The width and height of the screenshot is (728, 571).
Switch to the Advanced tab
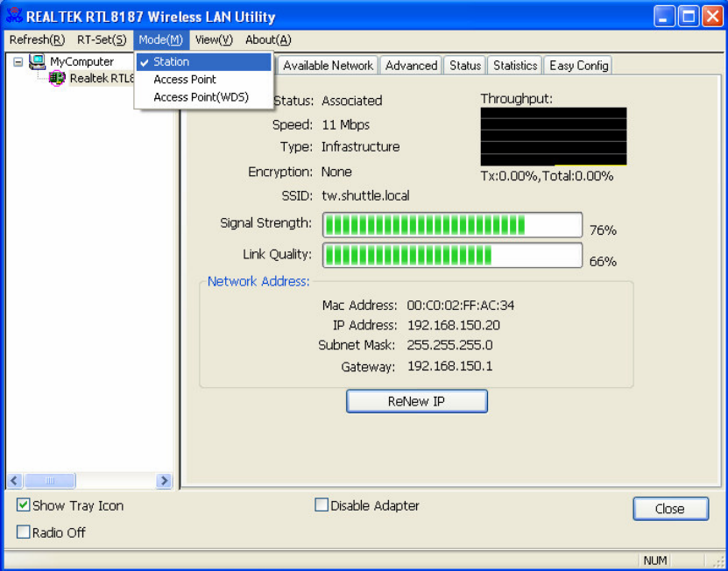(411, 66)
